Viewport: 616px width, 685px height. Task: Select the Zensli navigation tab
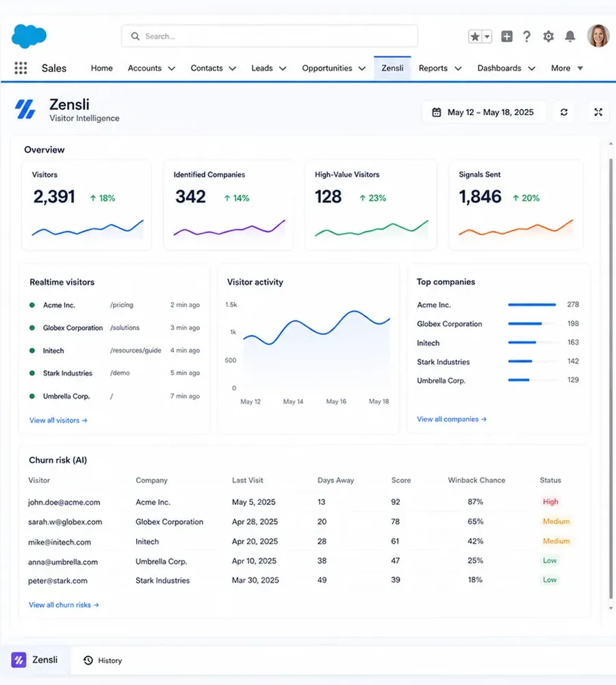(x=392, y=68)
